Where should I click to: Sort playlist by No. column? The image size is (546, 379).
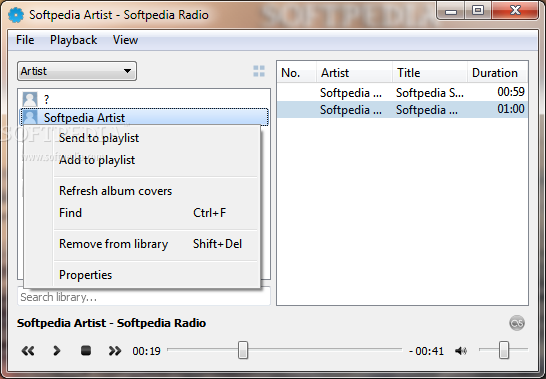pos(296,73)
